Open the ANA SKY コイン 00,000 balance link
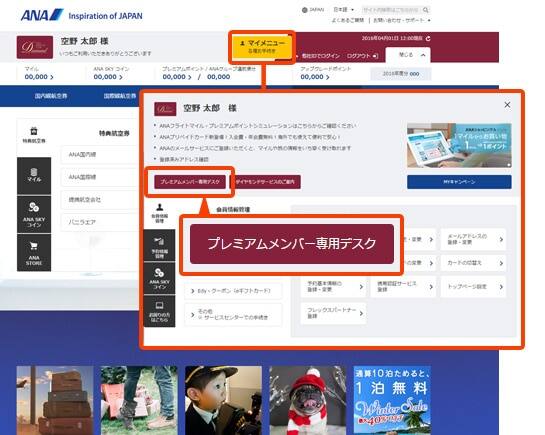 [x=108, y=77]
